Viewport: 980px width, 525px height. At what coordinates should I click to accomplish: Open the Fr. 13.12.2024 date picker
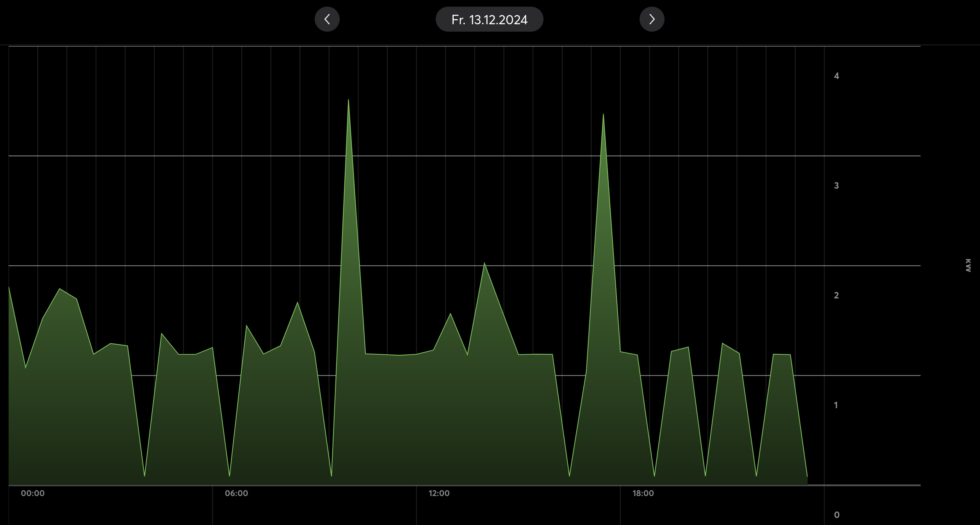pyautogui.click(x=489, y=19)
